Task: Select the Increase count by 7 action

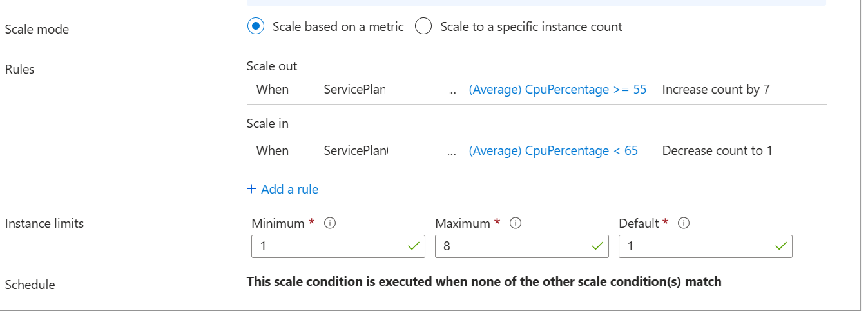Action: pyautogui.click(x=715, y=90)
